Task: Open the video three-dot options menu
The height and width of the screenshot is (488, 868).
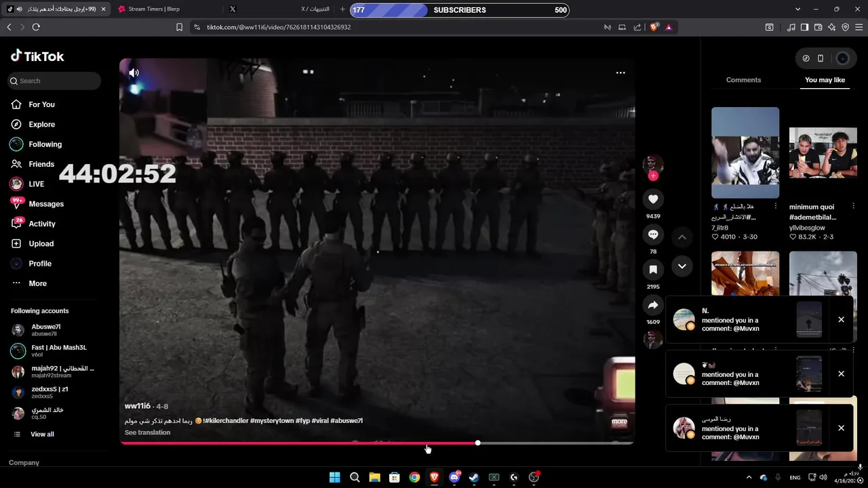Action: [x=620, y=73]
